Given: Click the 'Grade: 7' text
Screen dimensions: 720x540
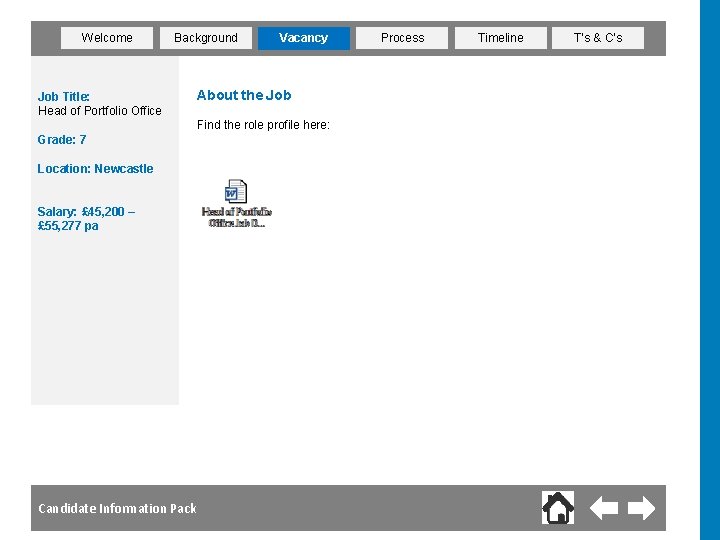Looking at the screenshot, I should [x=62, y=140].
